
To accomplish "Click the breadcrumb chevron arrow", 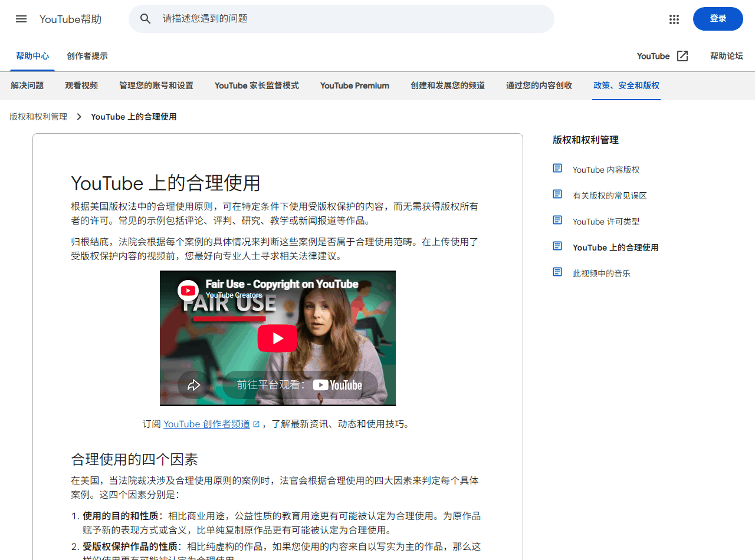I will [x=79, y=117].
